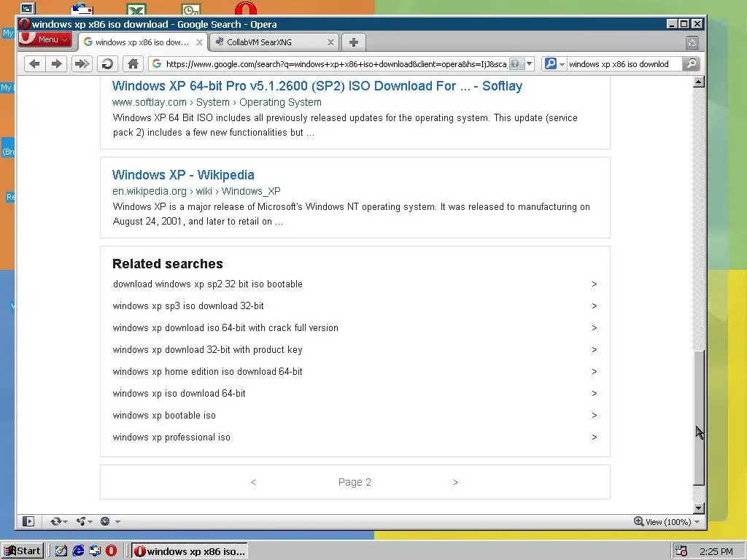This screenshot has width=747, height=560.
Task: Click the search magnifier go button
Action: [692, 64]
